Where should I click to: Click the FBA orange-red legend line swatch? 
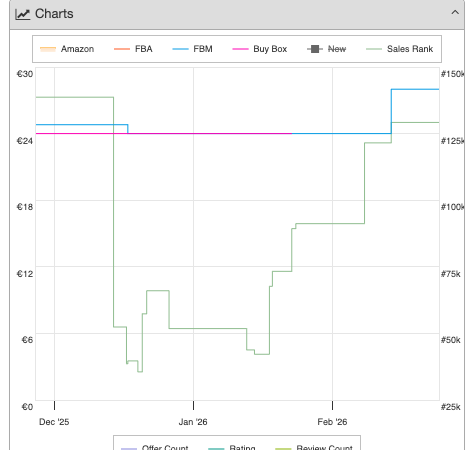point(122,49)
